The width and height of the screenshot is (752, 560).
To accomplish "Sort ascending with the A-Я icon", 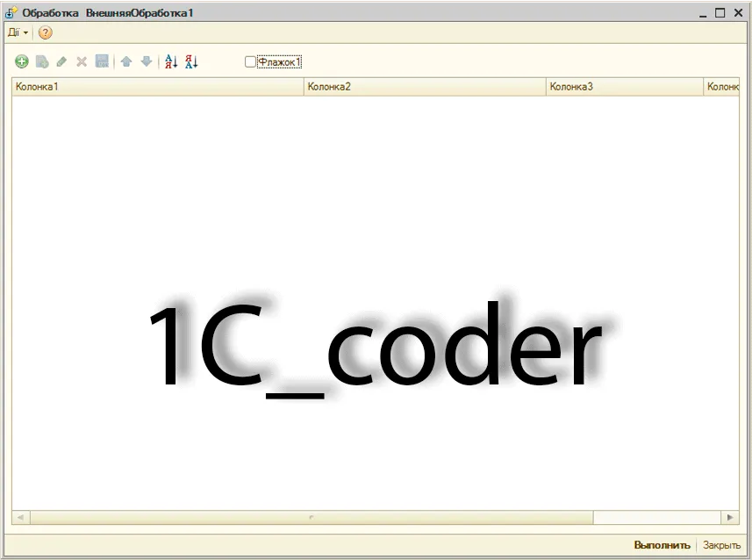I will (x=171, y=61).
